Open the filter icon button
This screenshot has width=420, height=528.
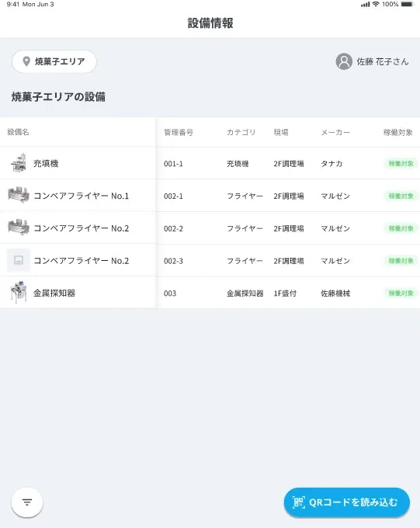pyautogui.click(x=27, y=502)
